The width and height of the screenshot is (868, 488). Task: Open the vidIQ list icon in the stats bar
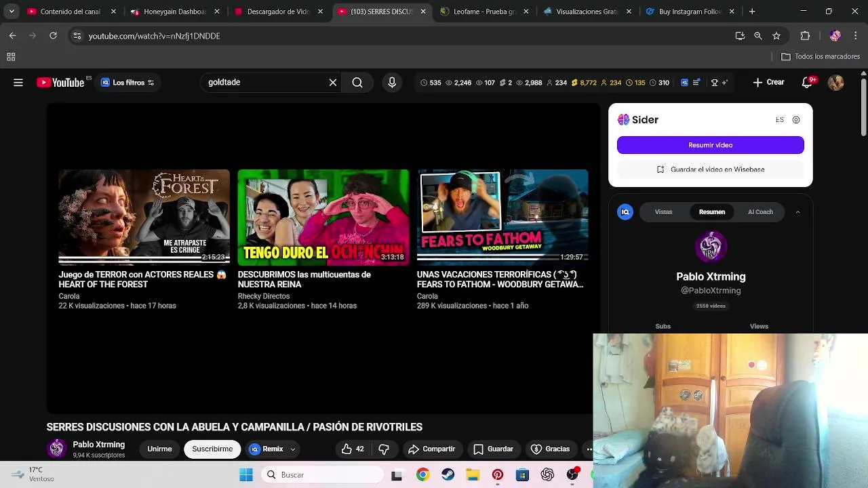pyautogui.click(x=697, y=83)
